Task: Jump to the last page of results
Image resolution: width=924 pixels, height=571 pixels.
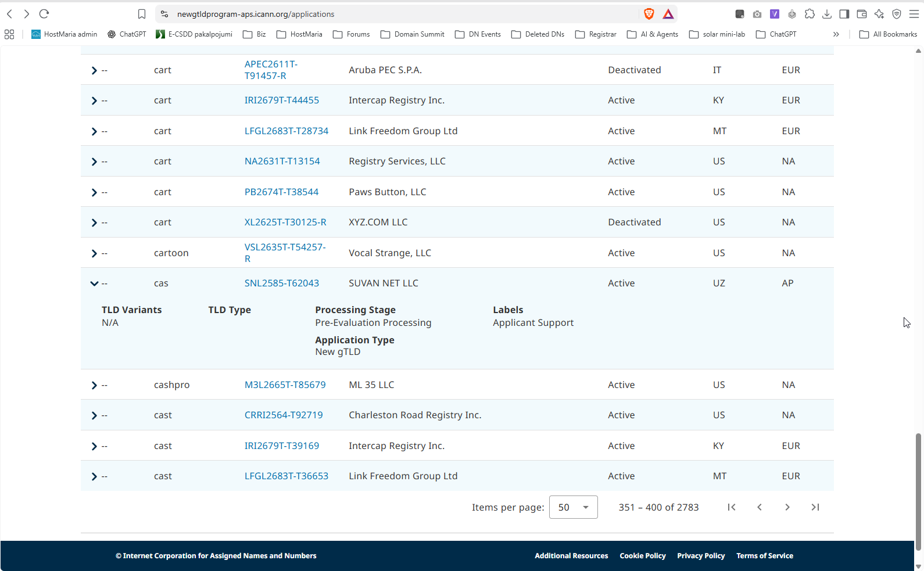Action: click(815, 507)
